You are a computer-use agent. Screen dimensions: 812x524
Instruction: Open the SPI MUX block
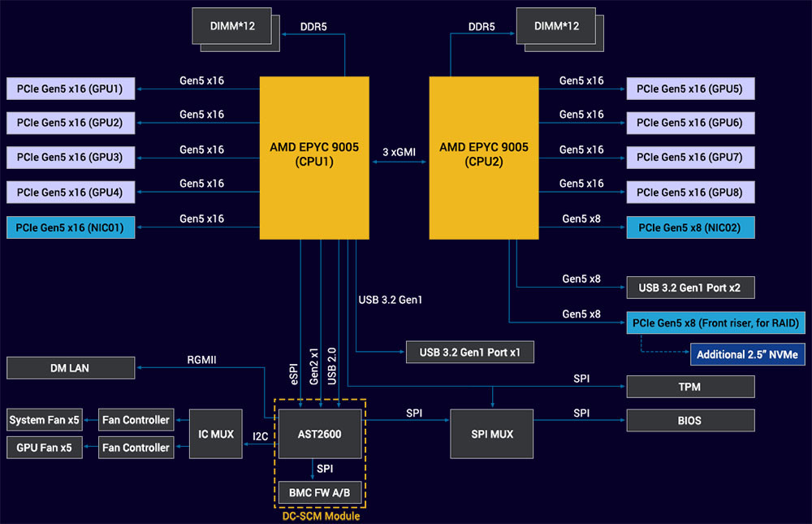491,433
